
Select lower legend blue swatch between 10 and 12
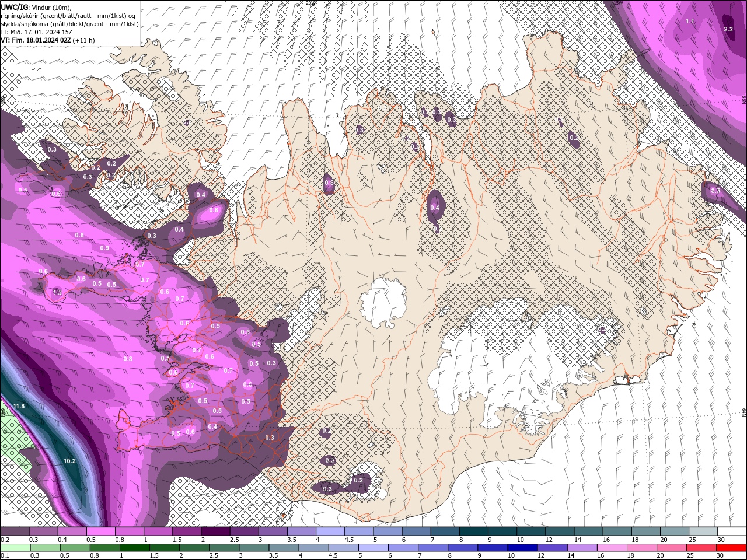[x=522, y=548]
